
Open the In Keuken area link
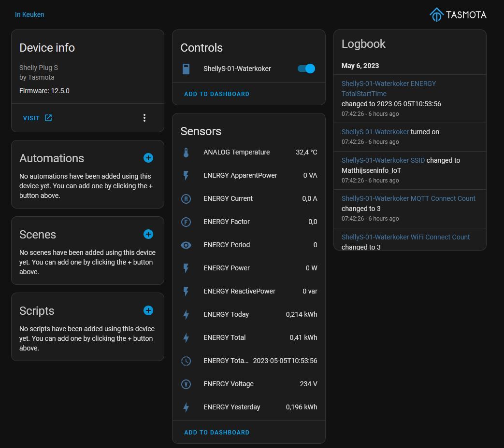29,14
